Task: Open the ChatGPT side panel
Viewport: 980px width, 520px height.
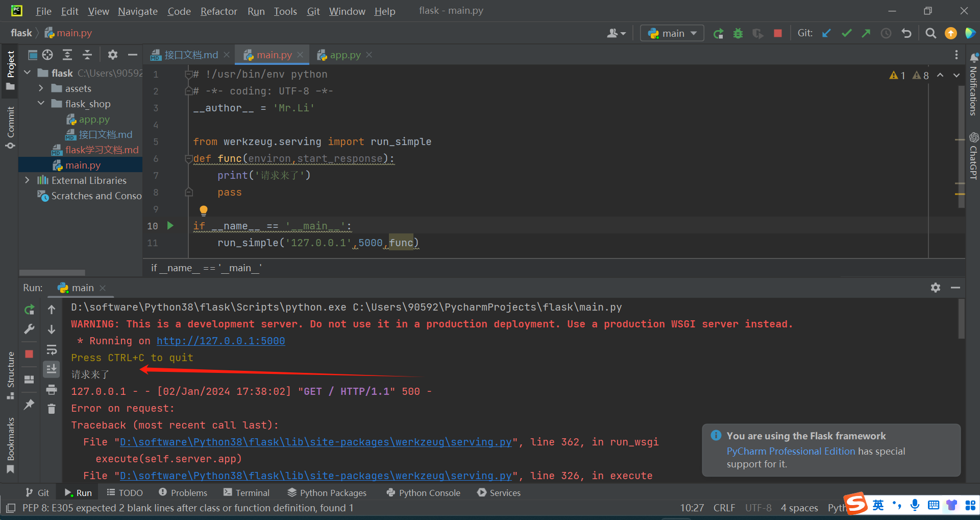Action: coord(973,156)
